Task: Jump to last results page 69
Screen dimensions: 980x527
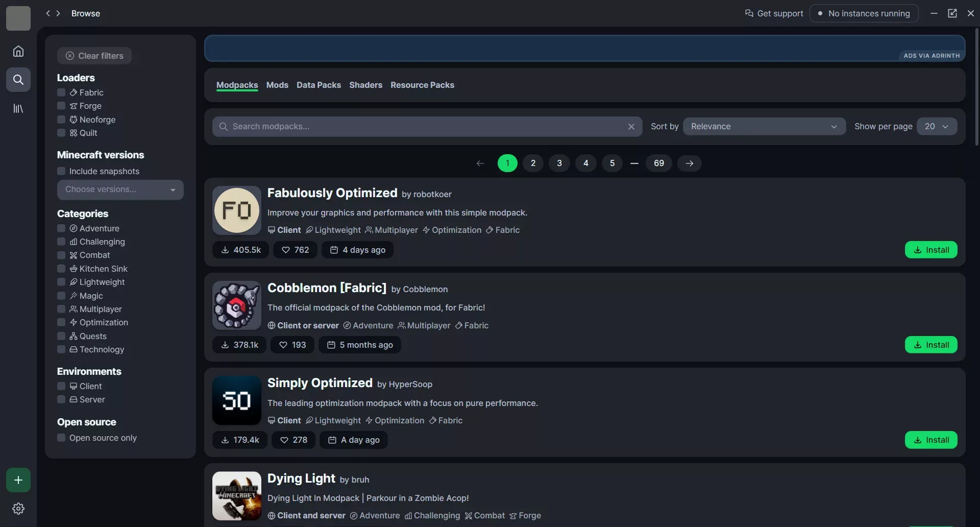Action: click(659, 163)
